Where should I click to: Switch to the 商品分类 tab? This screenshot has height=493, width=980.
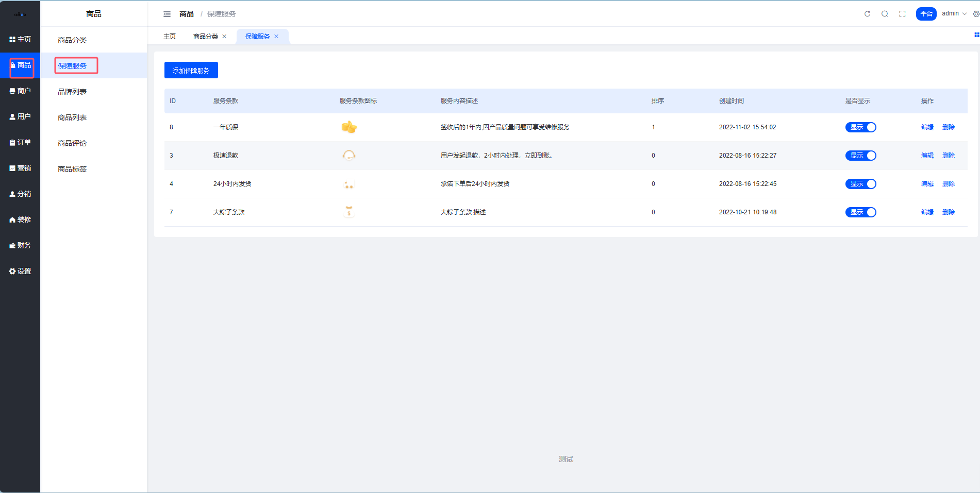[x=205, y=37]
